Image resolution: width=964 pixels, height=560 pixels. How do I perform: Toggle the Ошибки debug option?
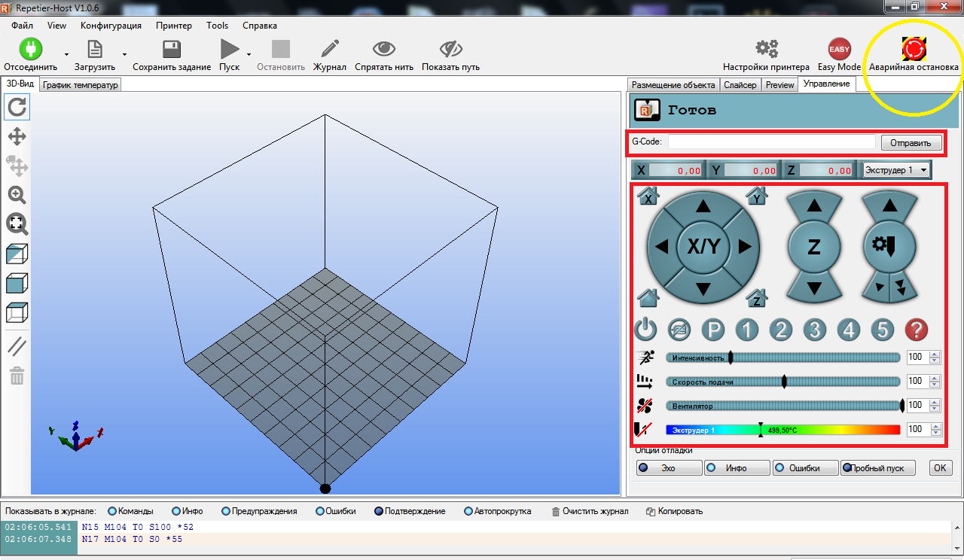[806, 468]
